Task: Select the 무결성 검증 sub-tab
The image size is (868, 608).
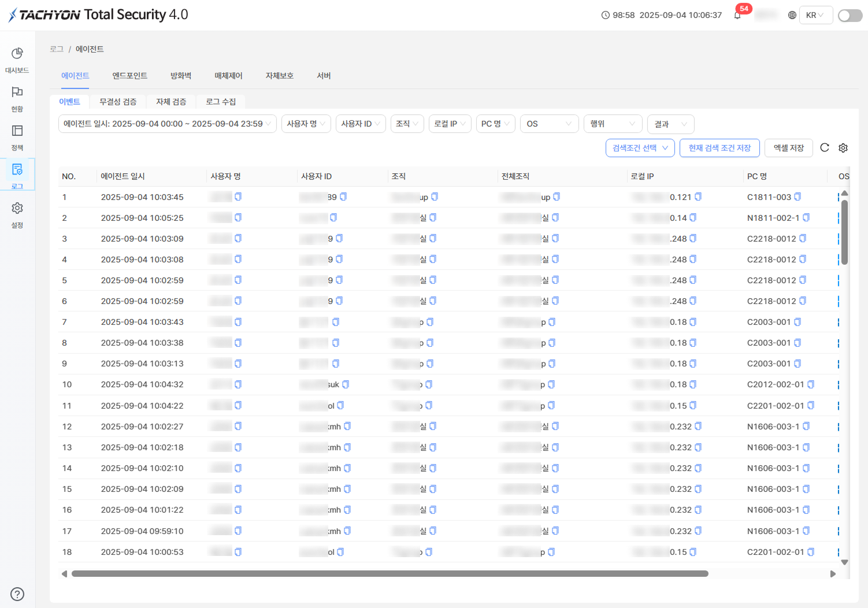Action: (118, 102)
